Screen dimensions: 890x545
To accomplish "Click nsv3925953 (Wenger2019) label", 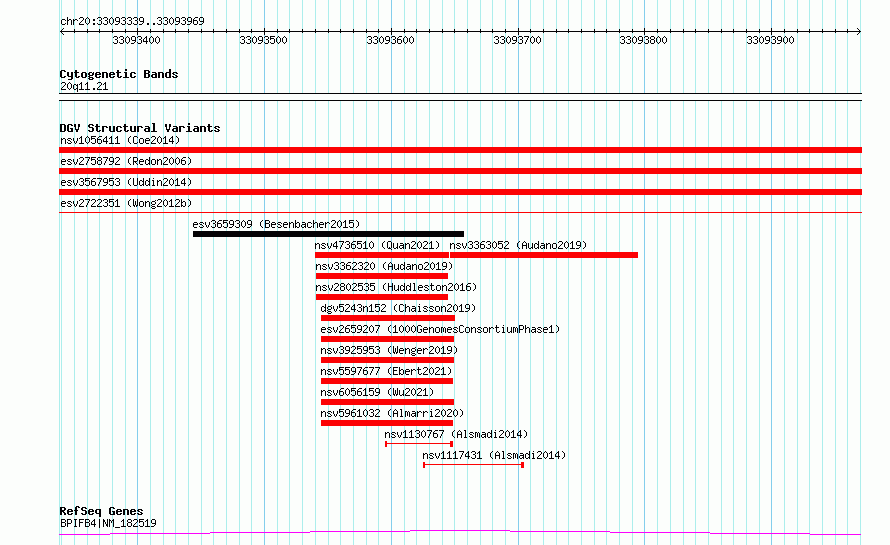I will point(389,350).
